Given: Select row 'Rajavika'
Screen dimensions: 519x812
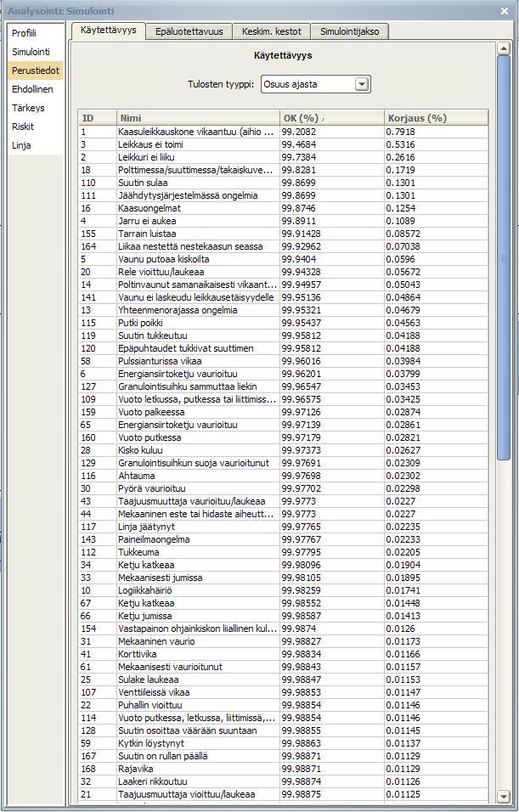Looking at the screenshot, I should (284, 769).
